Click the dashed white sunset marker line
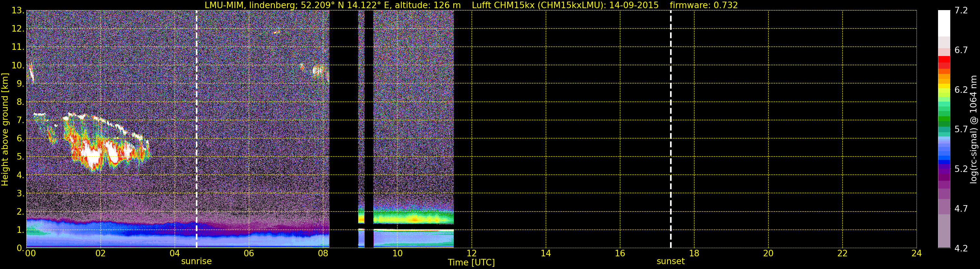This screenshot has height=269, width=980. point(671,129)
